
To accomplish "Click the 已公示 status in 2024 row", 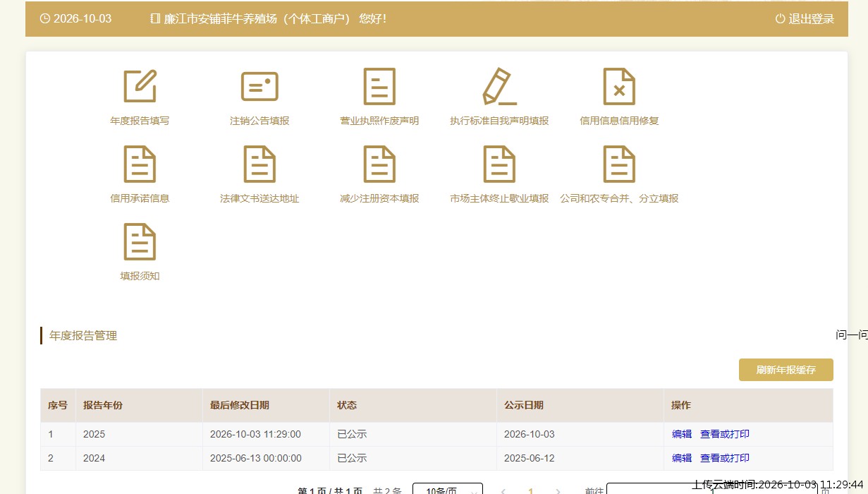I will click(352, 458).
